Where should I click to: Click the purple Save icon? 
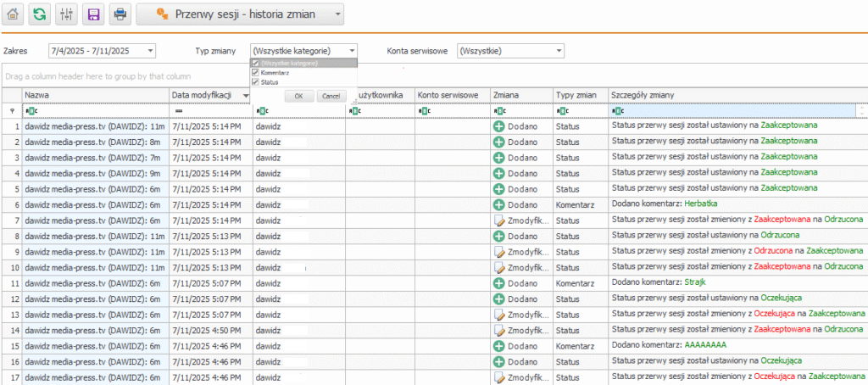coord(93,14)
